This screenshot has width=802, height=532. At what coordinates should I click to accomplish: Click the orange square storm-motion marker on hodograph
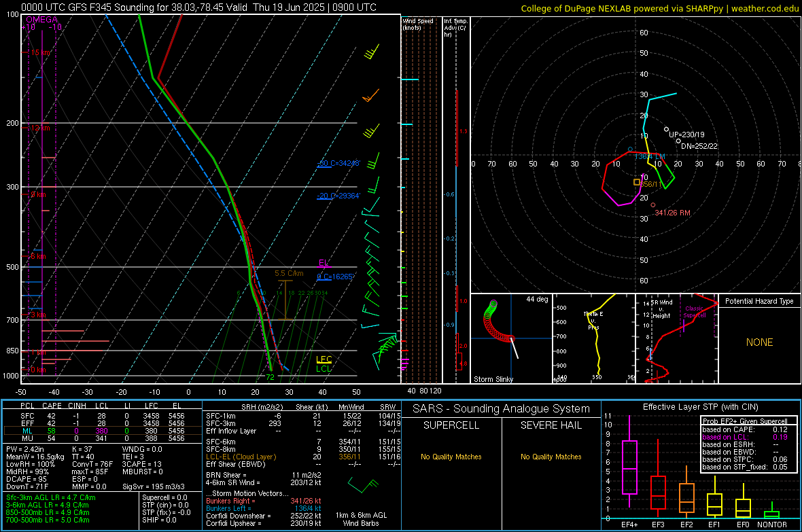(637, 182)
